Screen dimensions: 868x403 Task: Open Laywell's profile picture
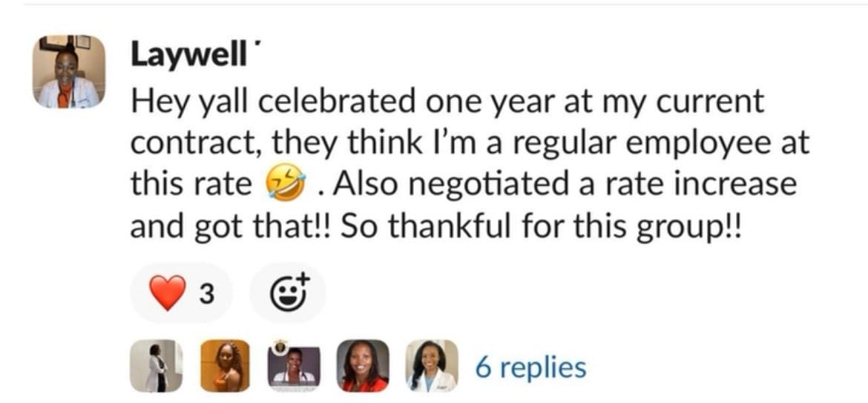pyautogui.click(x=69, y=72)
